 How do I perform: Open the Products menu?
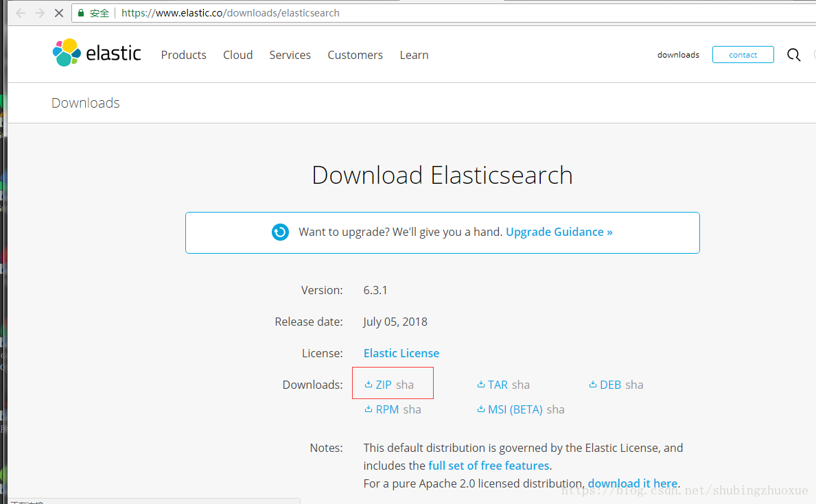click(183, 55)
